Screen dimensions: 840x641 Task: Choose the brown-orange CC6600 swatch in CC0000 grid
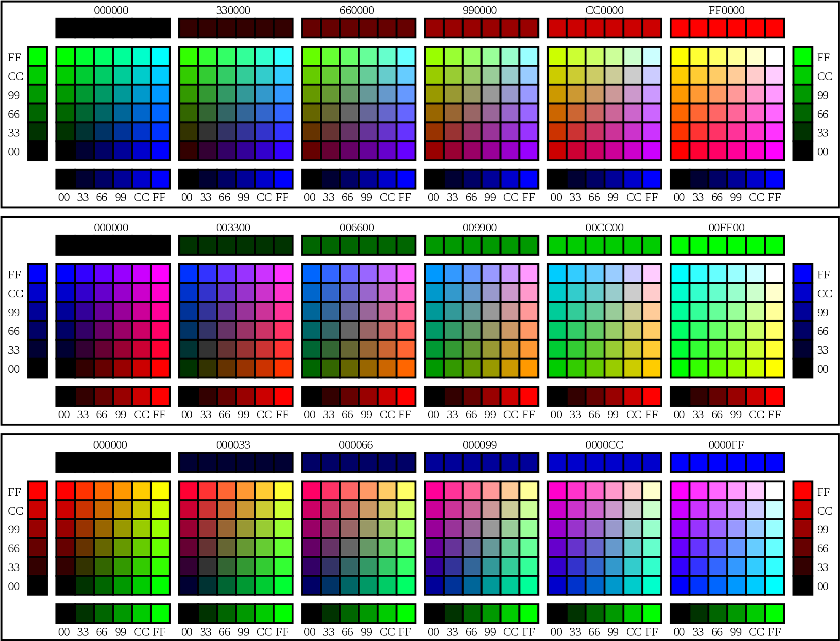click(x=557, y=113)
